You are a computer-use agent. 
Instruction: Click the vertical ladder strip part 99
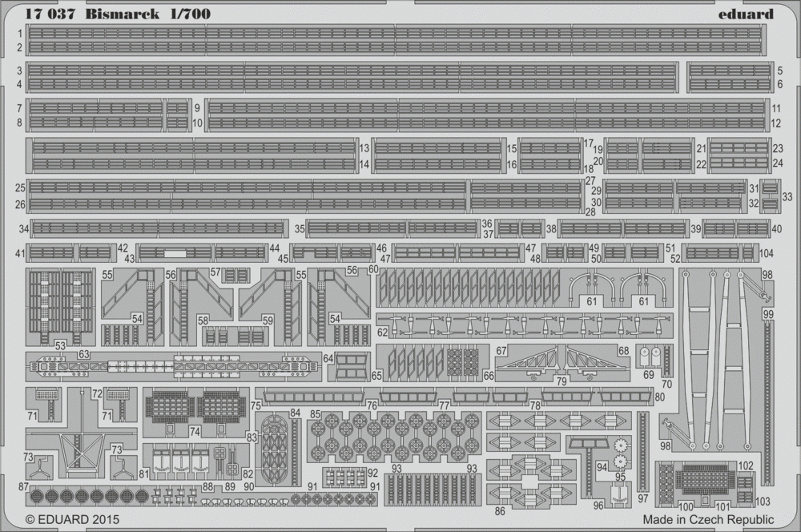click(768, 402)
